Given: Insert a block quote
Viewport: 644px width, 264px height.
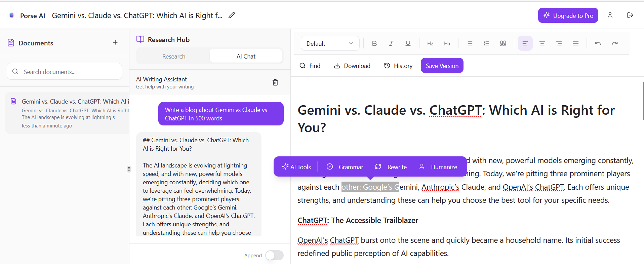Looking at the screenshot, I should coord(503,43).
